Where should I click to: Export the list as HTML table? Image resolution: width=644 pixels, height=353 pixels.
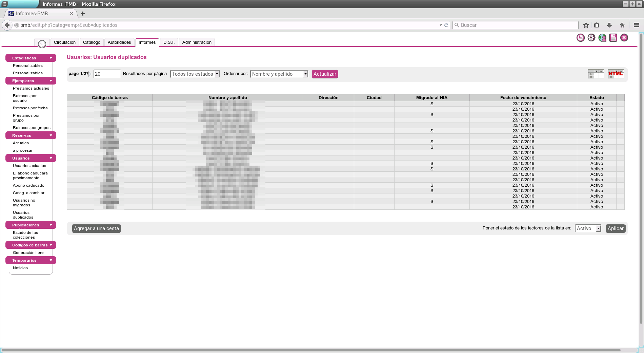point(615,74)
